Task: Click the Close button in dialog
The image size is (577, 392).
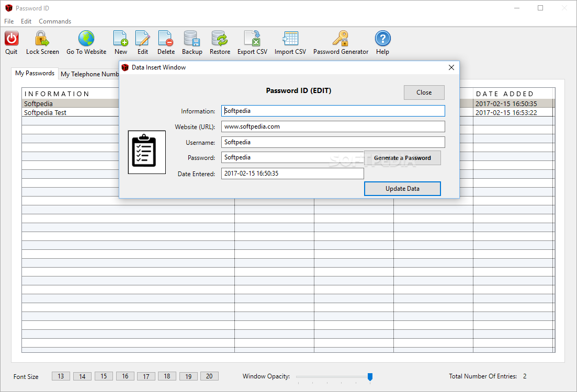Action: 424,93
